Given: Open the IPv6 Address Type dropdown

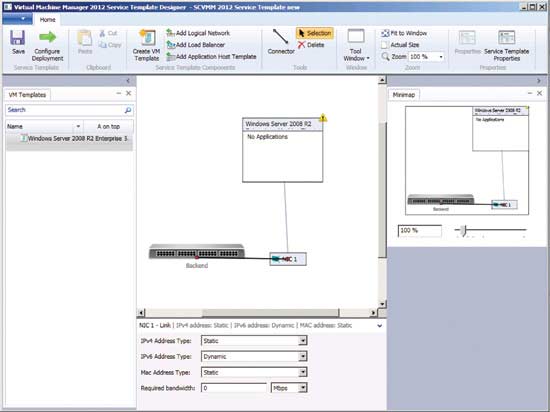Looking at the screenshot, I should [302, 357].
